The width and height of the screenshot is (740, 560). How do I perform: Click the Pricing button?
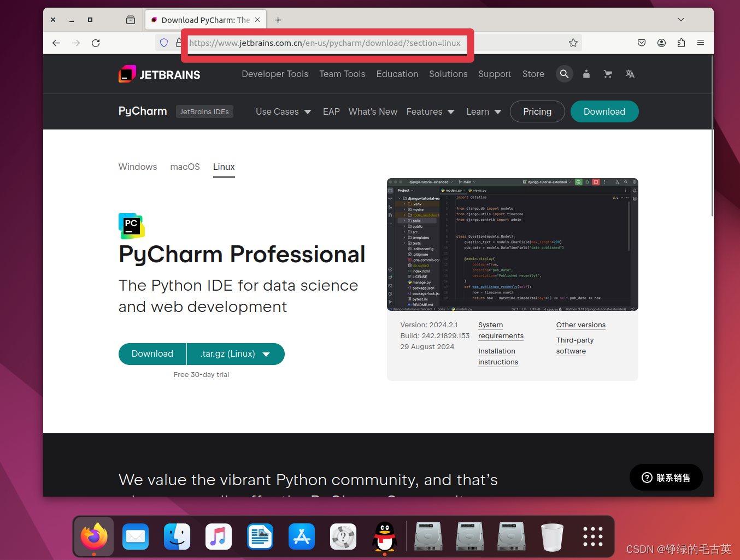tap(537, 111)
